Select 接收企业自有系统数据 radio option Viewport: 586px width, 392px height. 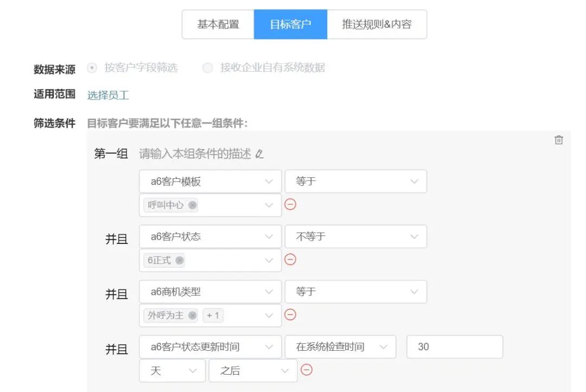point(208,68)
